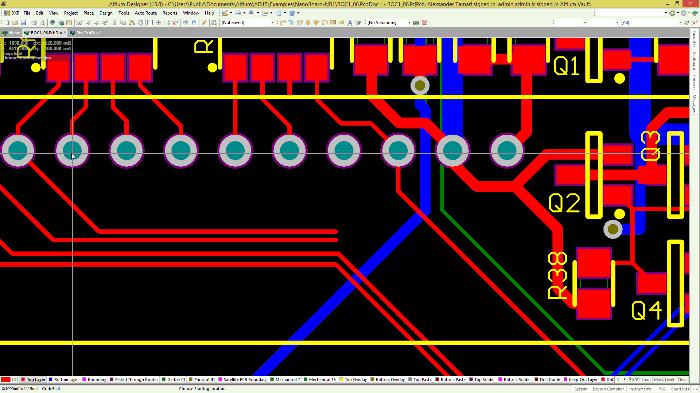The height and width of the screenshot is (393, 700).
Task: Click the Design Compiler panel button
Action: [x=608, y=389]
